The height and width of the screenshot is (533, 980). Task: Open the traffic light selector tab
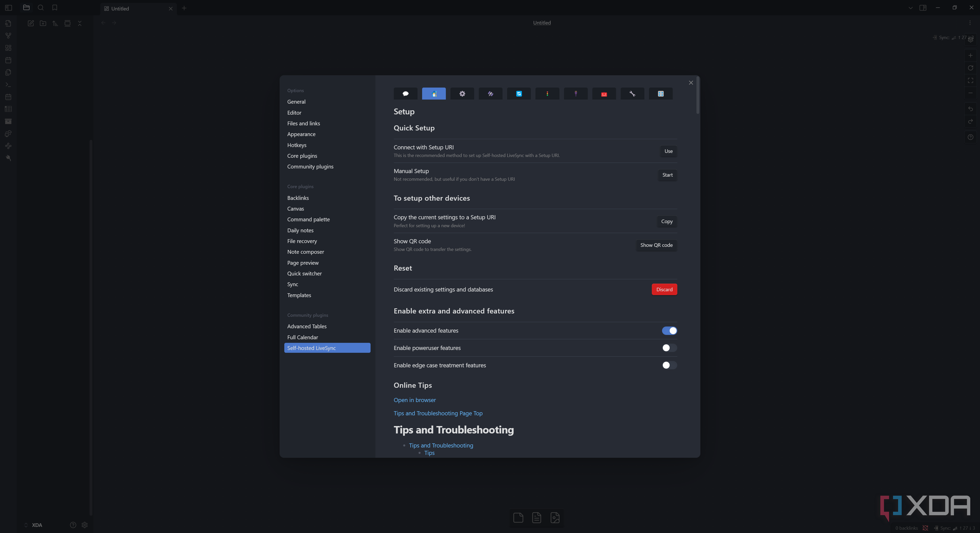coord(547,94)
